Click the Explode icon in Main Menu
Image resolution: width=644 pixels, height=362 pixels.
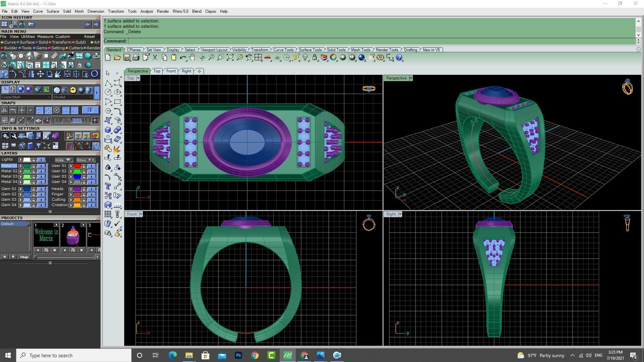coord(58,74)
